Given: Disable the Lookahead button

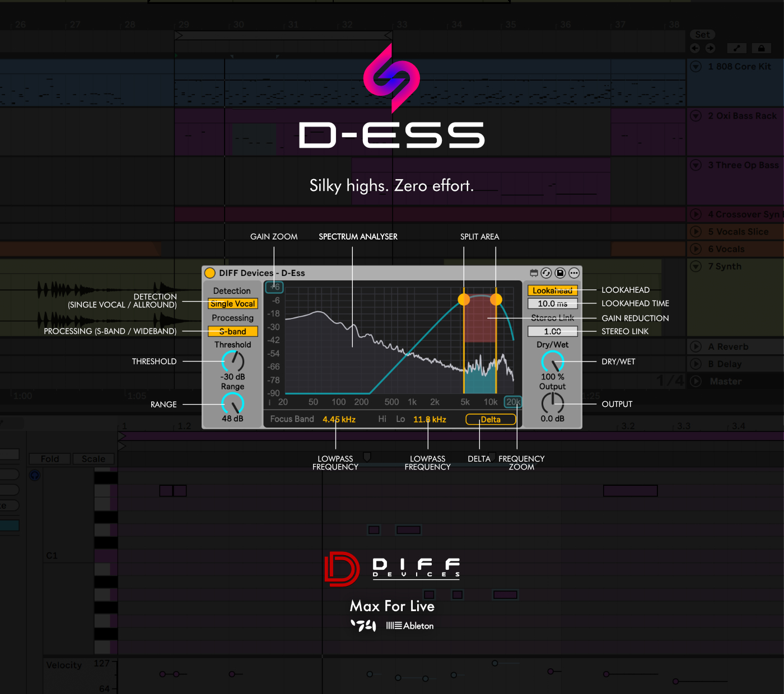Looking at the screenshot, I should pyautogui.click(x=552, y=290).
